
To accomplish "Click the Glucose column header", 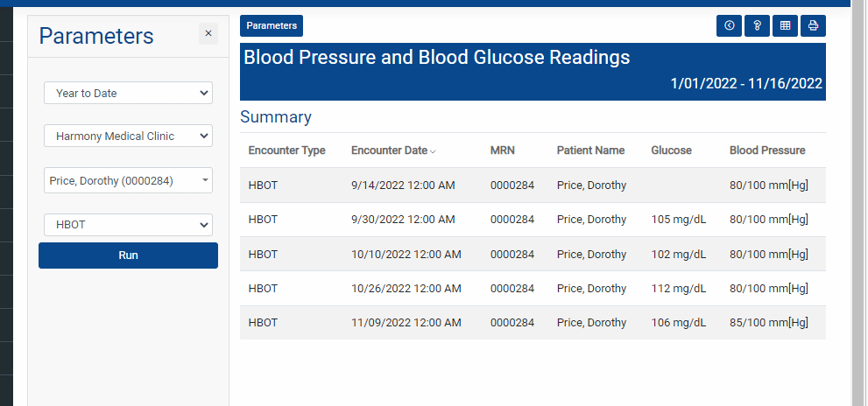I will tap(671, 150).
